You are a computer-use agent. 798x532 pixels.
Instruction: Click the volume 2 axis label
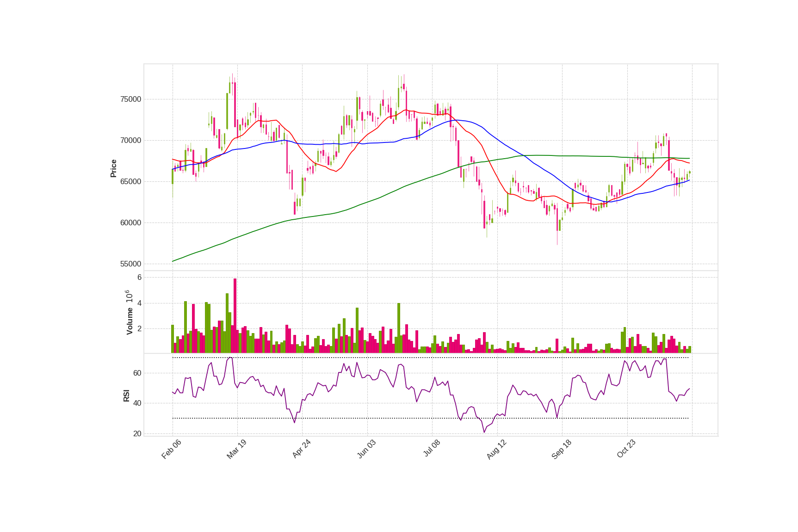(x=139, y=329)
